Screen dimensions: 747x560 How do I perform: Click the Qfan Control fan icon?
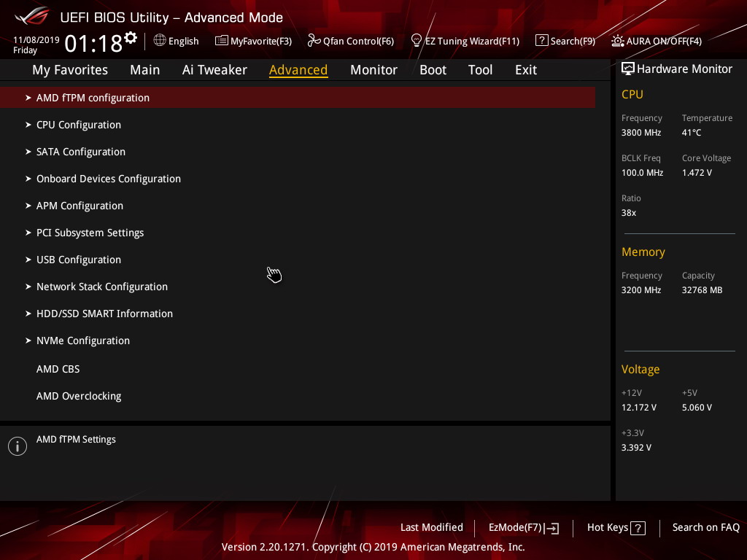314,41
